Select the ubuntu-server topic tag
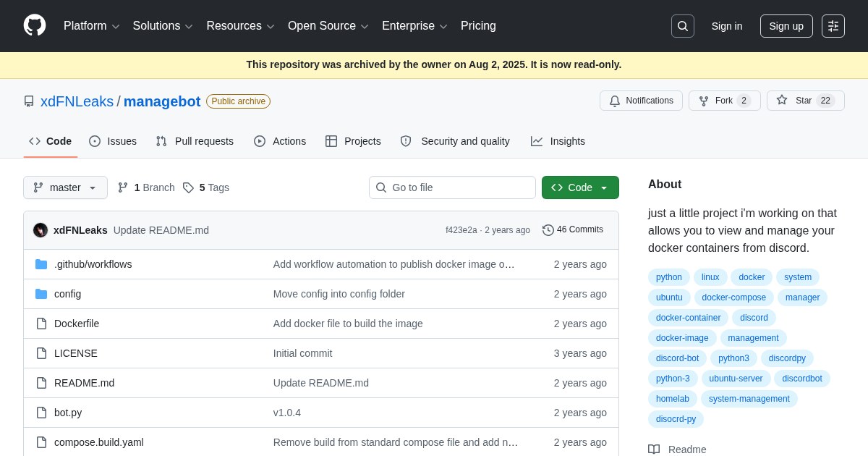This screenshot has width=868, height=456. 736,379
